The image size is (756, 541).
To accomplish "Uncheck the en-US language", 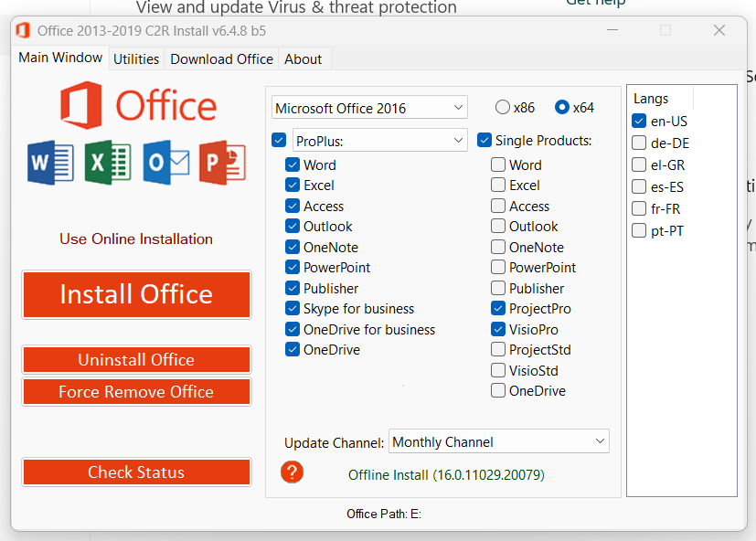I will [x=639, y=121].
